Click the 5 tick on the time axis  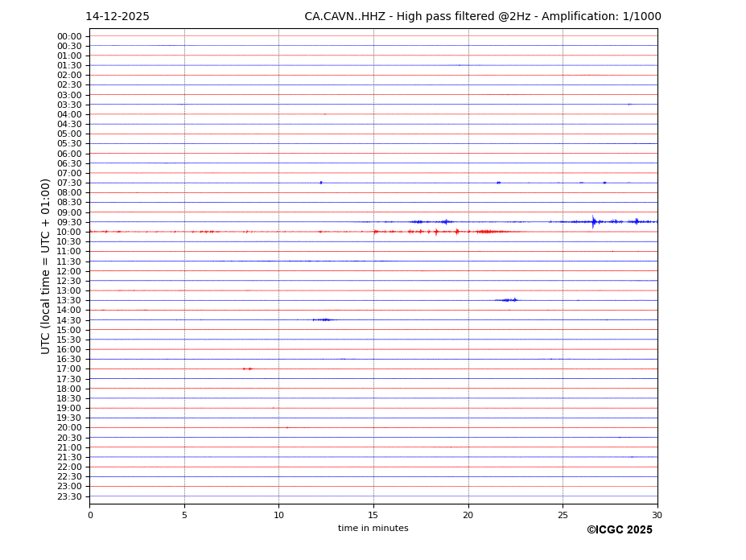click(184, 515)
